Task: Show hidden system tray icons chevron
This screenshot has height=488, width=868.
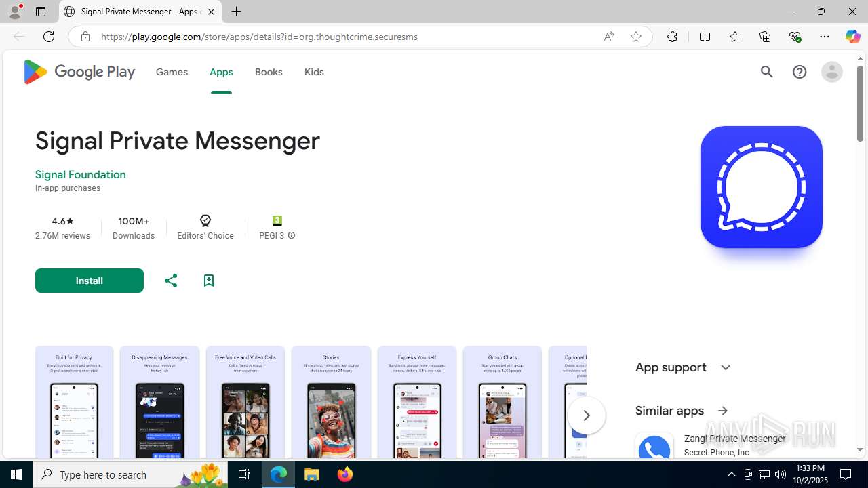Action: click(x=731, y=474)
